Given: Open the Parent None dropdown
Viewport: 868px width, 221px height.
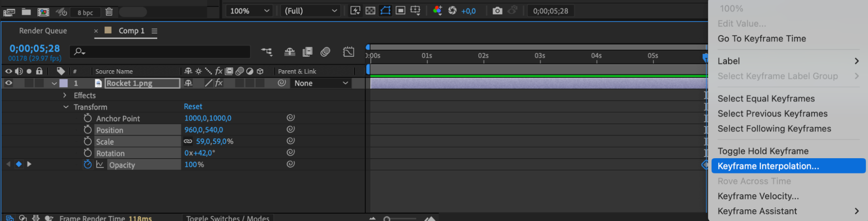Looking at the screenshot, I should pos(321,83).
